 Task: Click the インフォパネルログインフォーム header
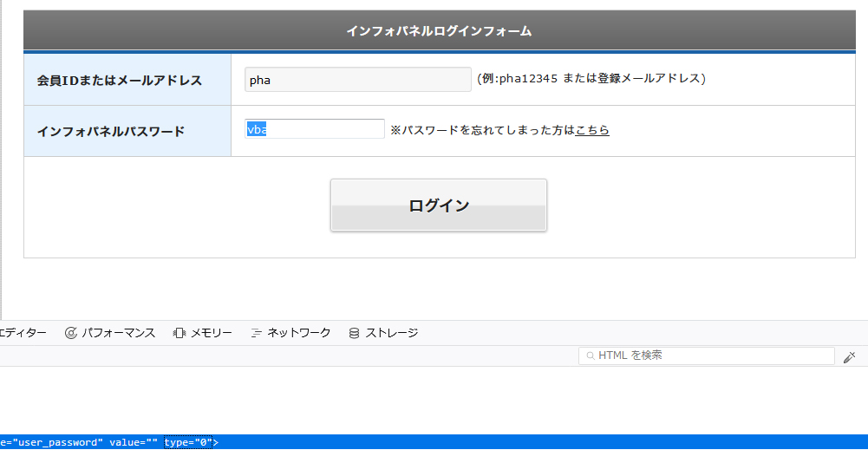click(x=439, y=31)
